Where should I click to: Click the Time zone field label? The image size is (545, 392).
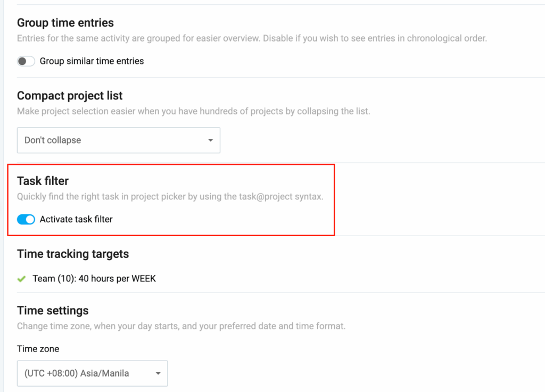tap(38, 349)
